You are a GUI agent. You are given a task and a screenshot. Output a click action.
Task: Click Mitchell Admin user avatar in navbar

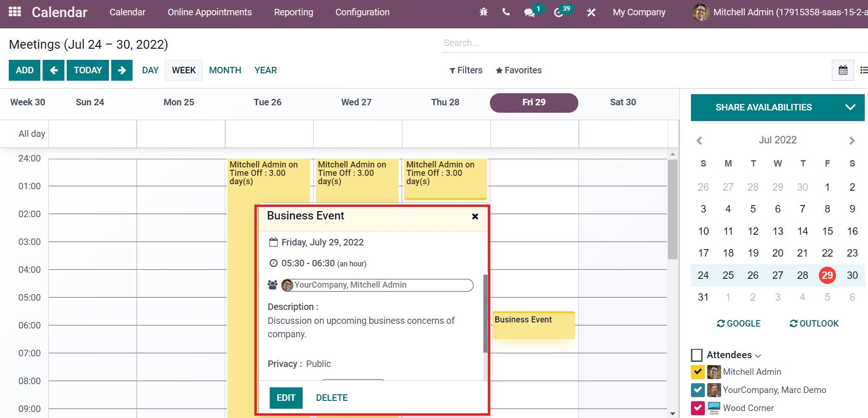tap(701, 13)
